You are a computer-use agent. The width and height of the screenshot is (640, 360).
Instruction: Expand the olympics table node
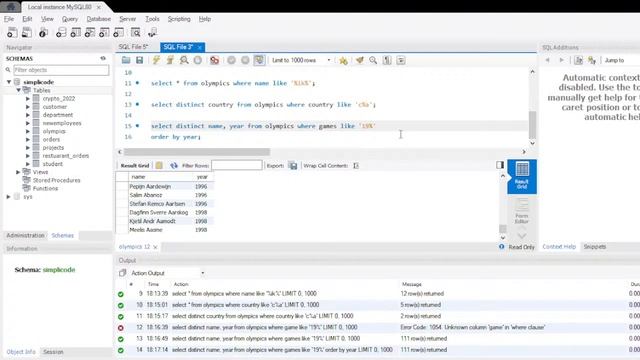(x=28, y=131)
